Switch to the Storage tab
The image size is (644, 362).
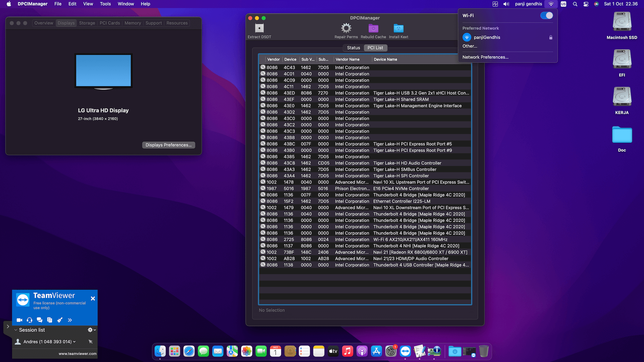point(87,23)
